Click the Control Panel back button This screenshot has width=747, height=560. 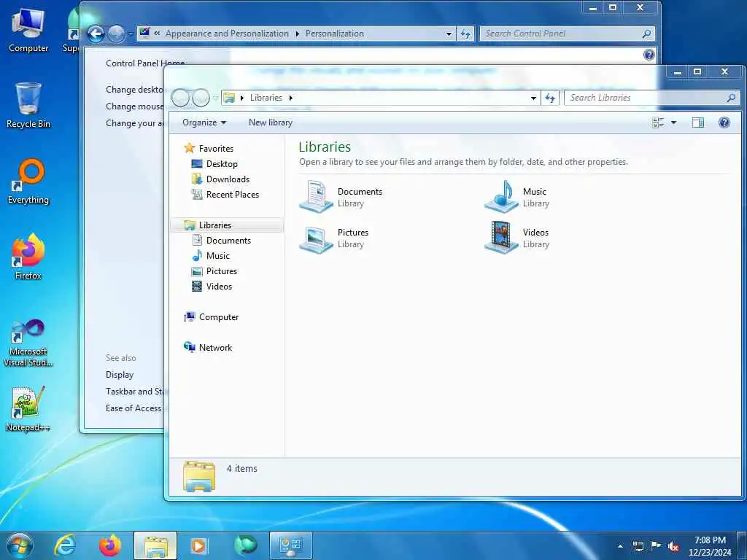coord(96,34)
